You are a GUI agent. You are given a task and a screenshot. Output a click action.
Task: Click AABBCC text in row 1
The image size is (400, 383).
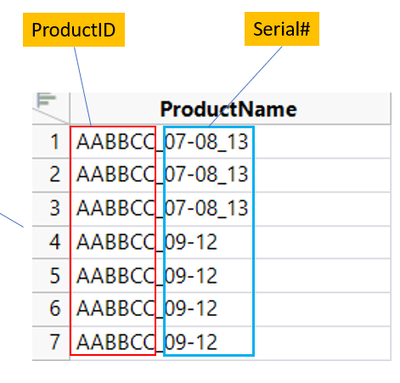tap(116, 141)
